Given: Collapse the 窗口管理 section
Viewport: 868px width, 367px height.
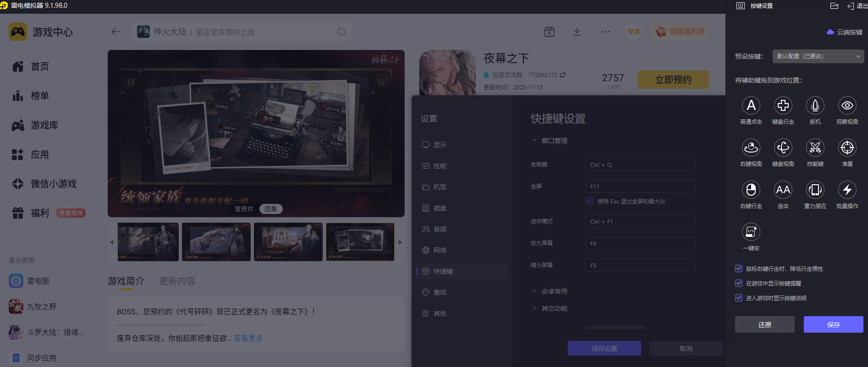Looking at the screenshot, I should point(554,141).
